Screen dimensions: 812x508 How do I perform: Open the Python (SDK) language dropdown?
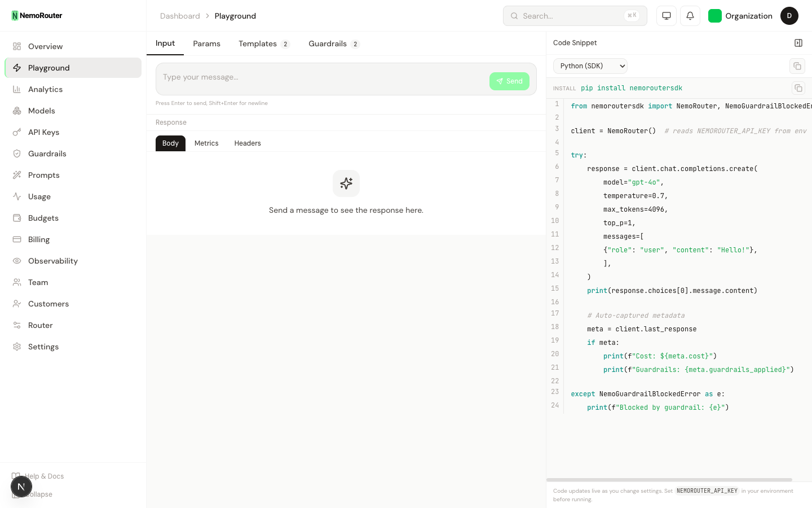(x=590, y=66)
